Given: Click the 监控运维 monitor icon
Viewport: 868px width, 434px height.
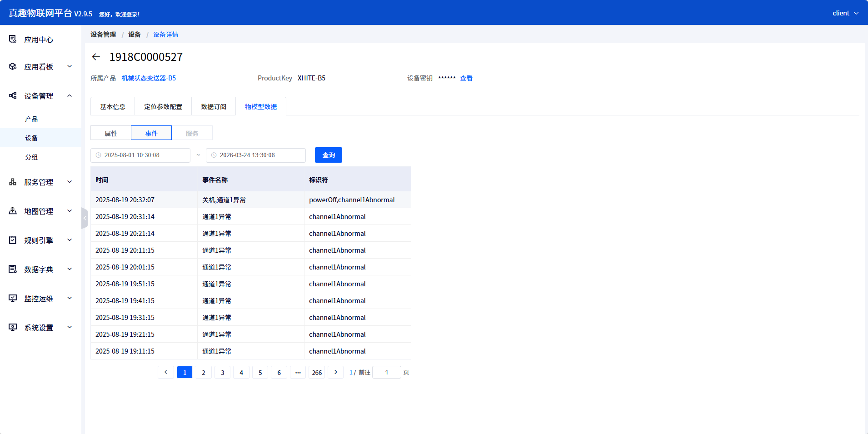Looking at the screenshot, I should 13,298.
